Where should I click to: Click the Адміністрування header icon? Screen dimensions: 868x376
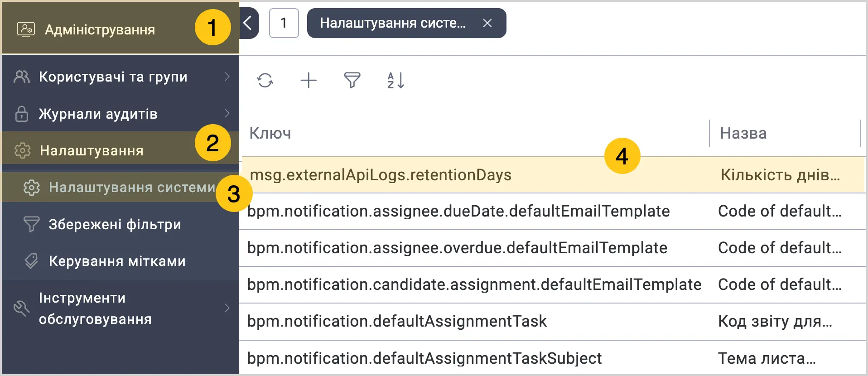(26, 29)
